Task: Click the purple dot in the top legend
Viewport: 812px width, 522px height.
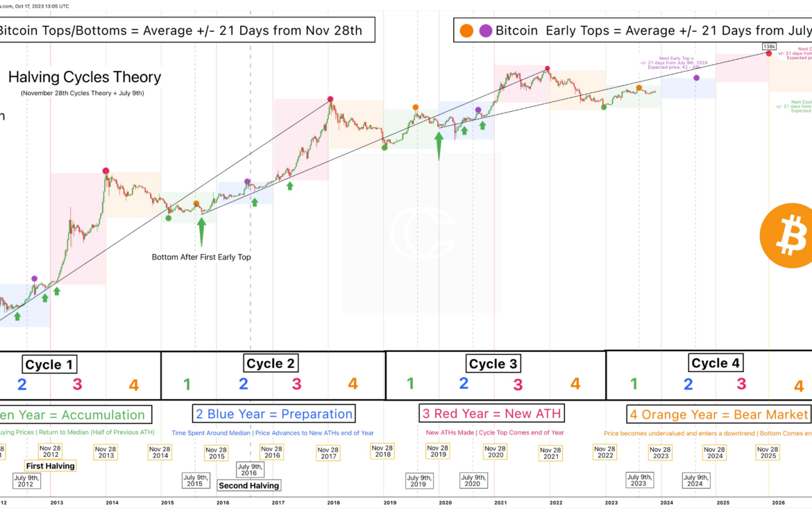Action: [x=486, y=31]
